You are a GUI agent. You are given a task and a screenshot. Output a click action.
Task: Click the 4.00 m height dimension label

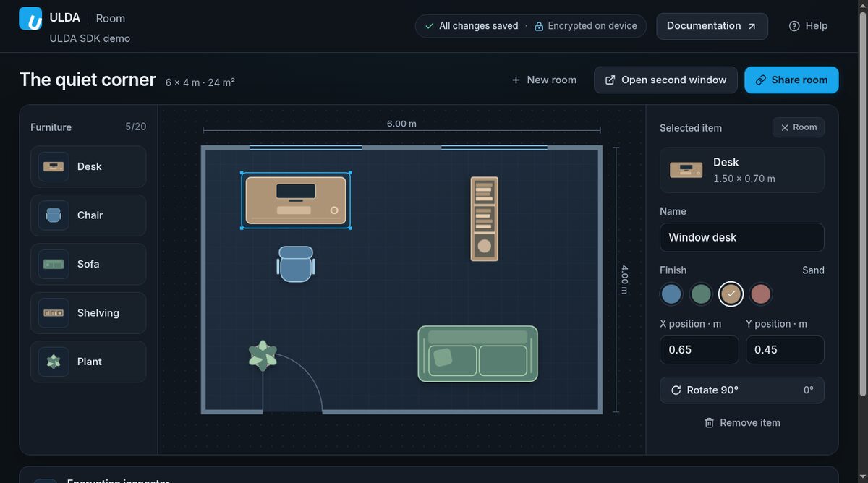coord(625,280)
